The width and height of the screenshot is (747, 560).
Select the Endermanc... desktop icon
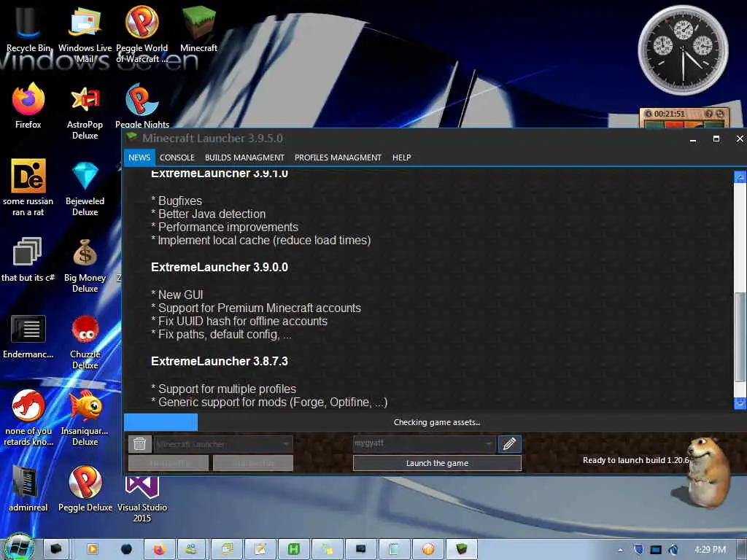pos(28,335)
